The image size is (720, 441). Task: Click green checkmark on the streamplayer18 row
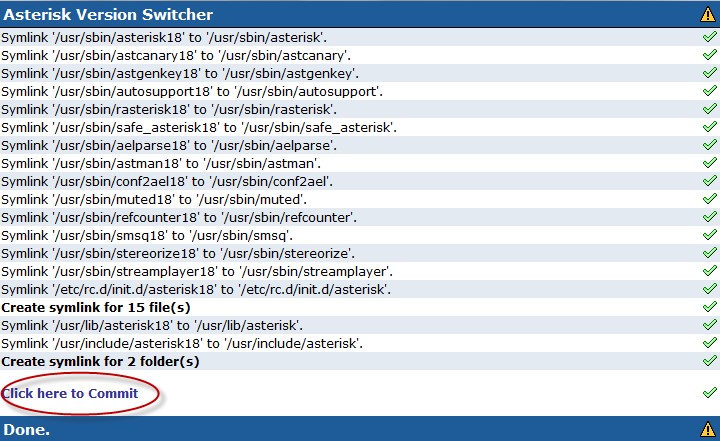[710, 271]
